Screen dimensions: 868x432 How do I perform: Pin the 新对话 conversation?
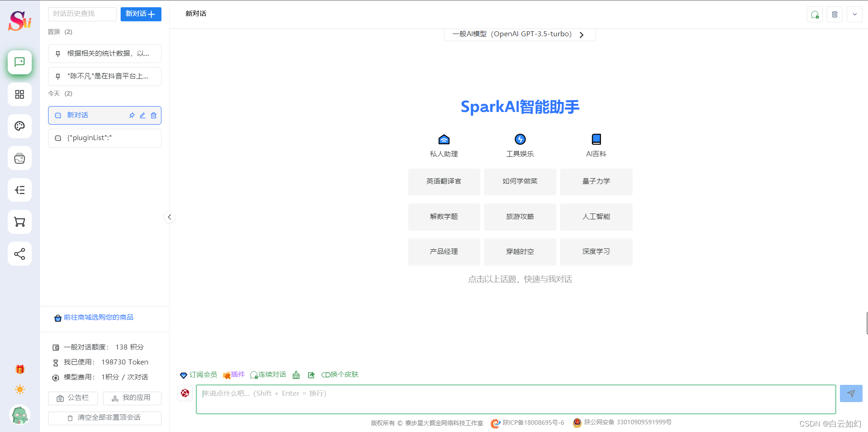click(132, 116)
